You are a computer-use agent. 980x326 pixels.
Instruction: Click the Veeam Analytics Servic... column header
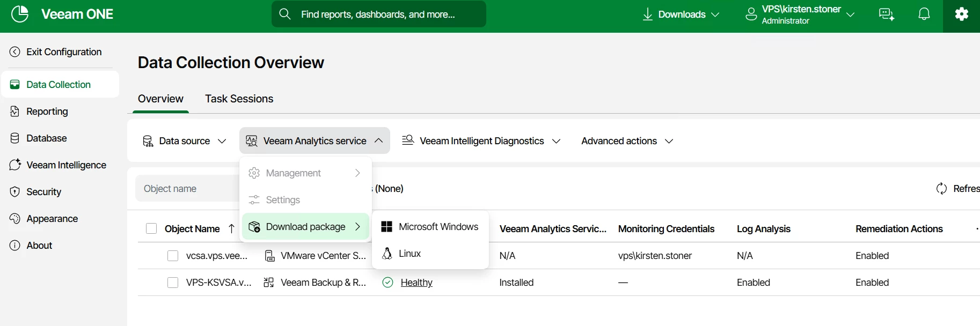coord(553,229)
